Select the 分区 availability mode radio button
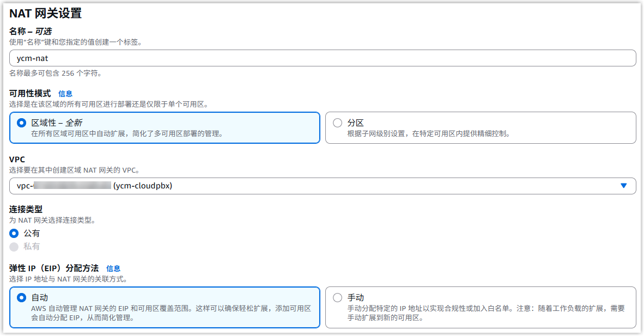644x336 pixels. click(x=337, y=123)
